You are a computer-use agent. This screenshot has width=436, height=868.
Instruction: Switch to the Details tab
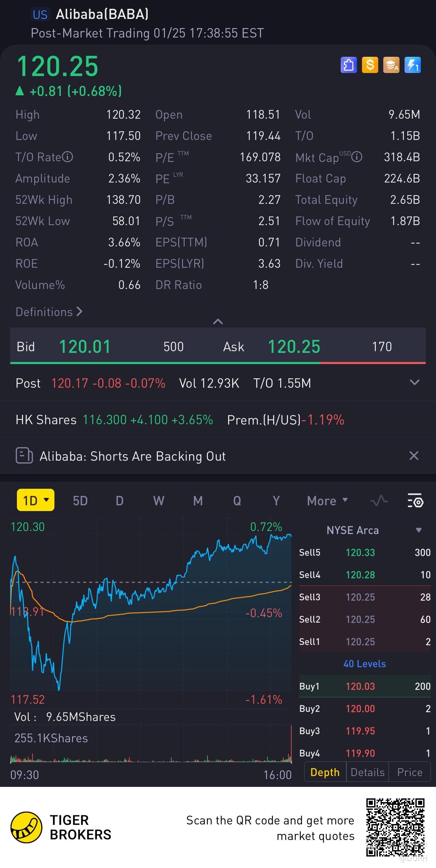367,772
